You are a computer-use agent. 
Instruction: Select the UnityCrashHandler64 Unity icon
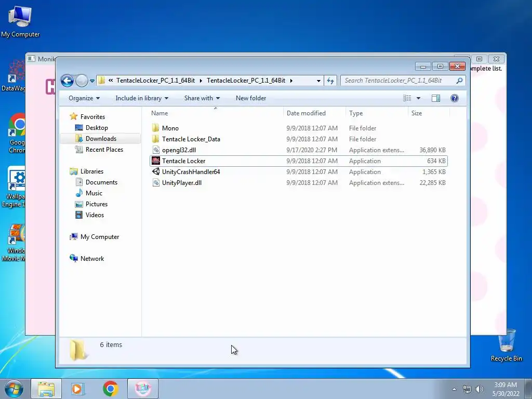[156, 171]
